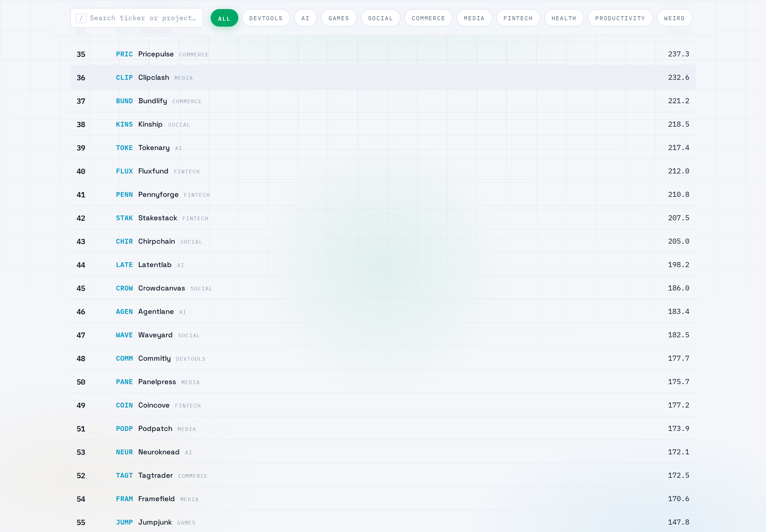Screen dimensions: 766x532
Task: Select the Podpatch project name
Action: click(x=155, y=428)
